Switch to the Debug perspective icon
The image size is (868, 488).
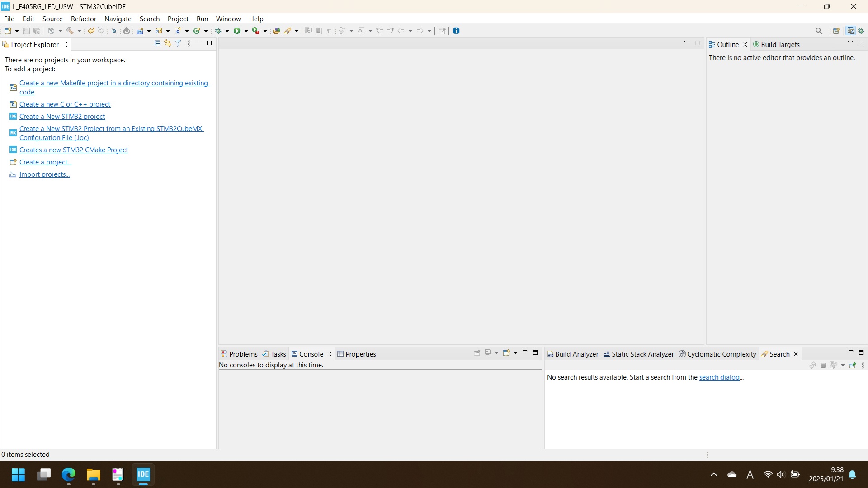coord(861,31)
